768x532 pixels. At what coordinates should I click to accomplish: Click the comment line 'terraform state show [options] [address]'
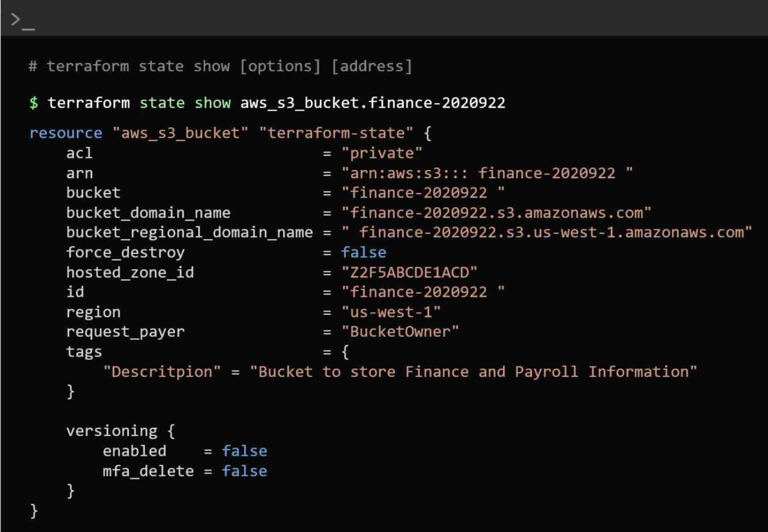point(220,66)
